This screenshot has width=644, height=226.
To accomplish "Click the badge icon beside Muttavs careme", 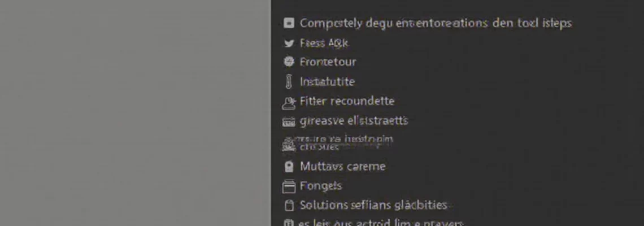I will click(289, 167).
